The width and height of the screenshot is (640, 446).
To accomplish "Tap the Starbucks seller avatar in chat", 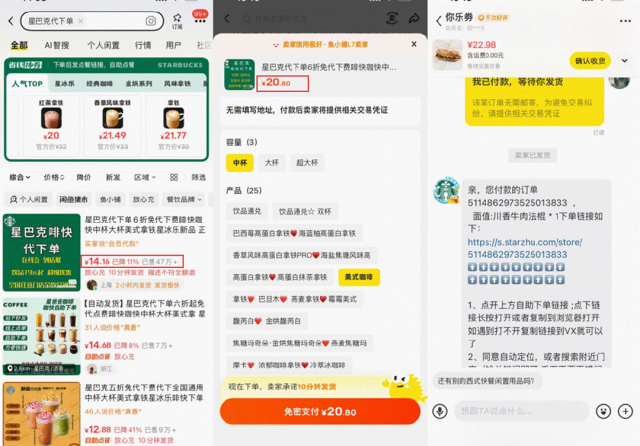I will (447, 190).
